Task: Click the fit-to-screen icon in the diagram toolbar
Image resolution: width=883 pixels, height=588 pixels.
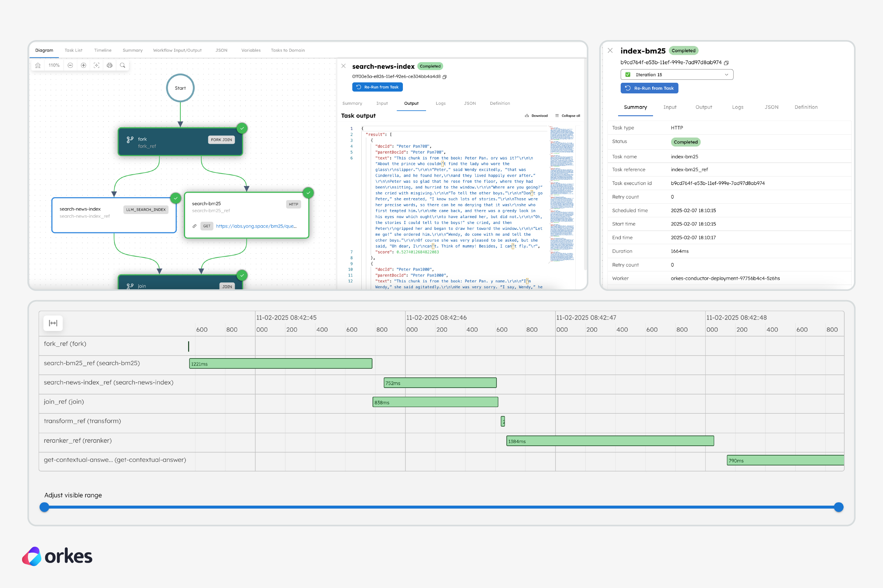Action: (x=97, y=65)
